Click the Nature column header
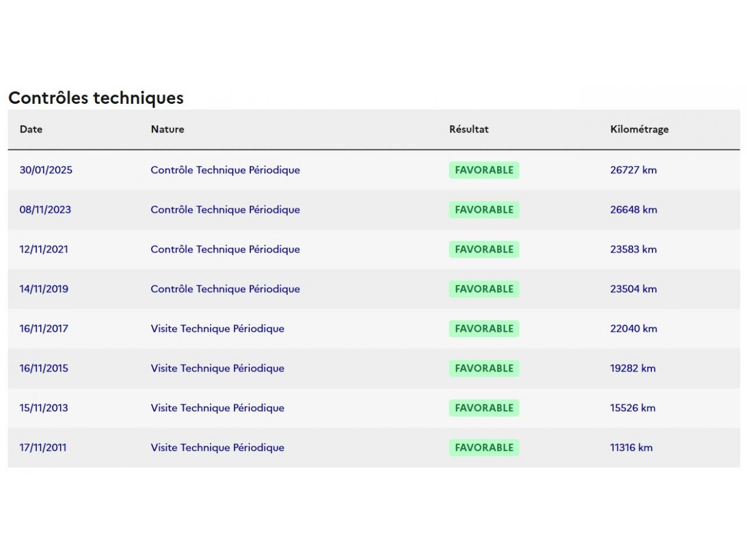This screenshot has height=560, width=747. [x=167, y=129]
